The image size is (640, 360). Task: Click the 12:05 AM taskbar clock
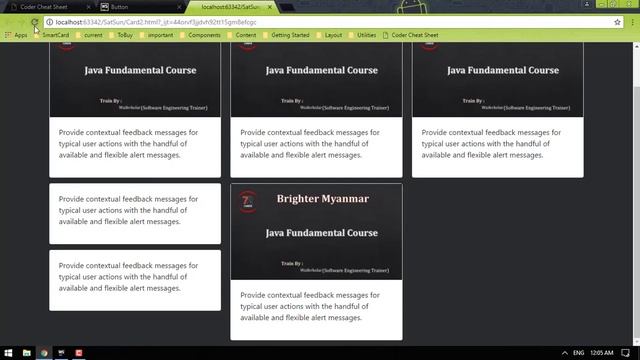[602, 353]
